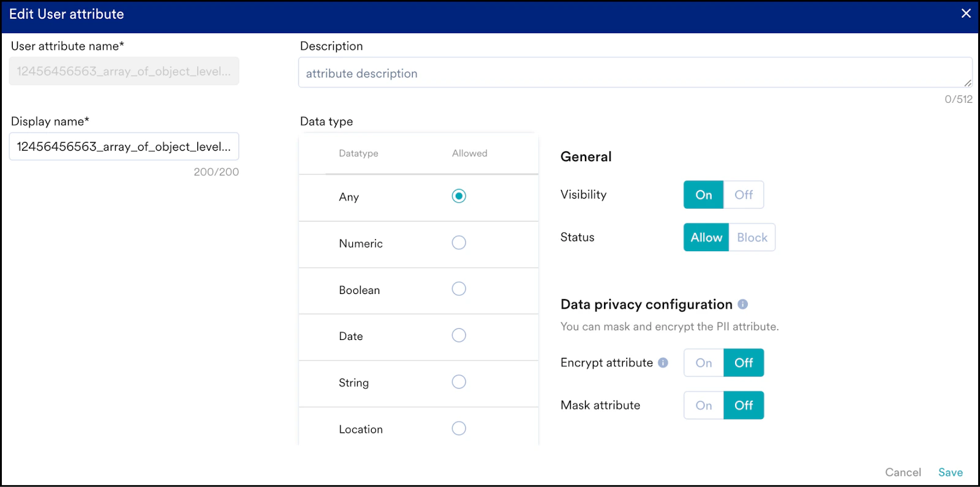Select the Date datatype radio button
This screenshot has width=980, height=487.
459,335
